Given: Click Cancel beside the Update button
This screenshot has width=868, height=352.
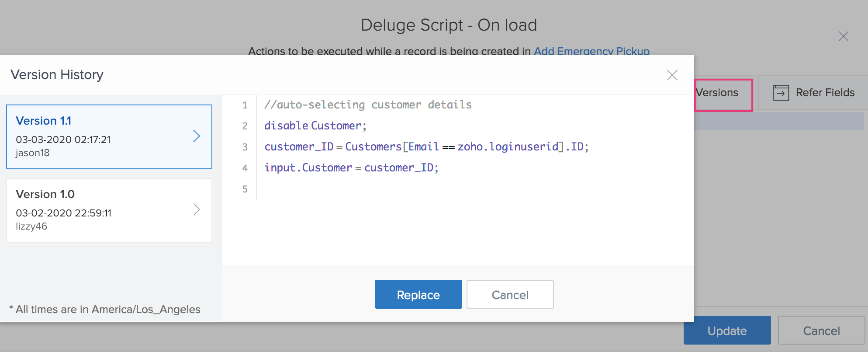Looking at the screenshot, I should tap(821, 331).
